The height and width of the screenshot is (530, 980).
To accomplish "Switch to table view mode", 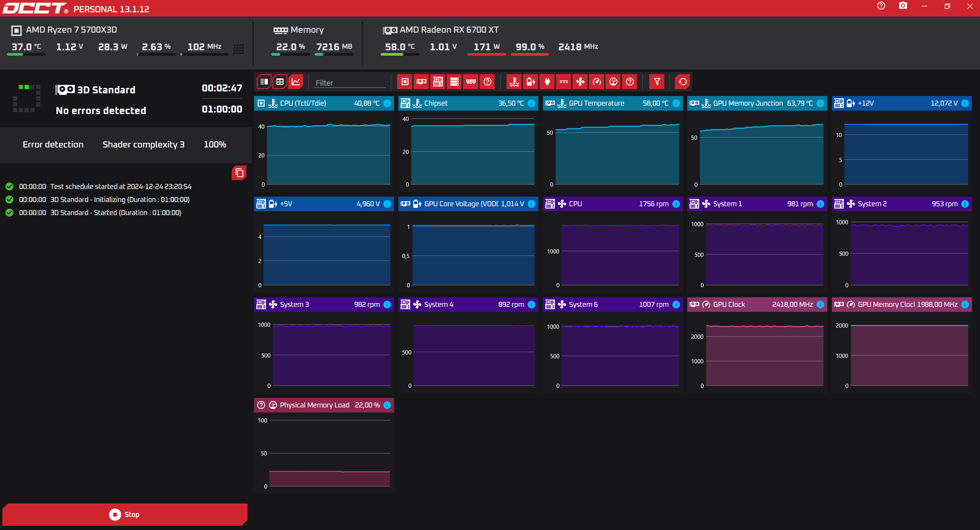I will click(280, 82).
